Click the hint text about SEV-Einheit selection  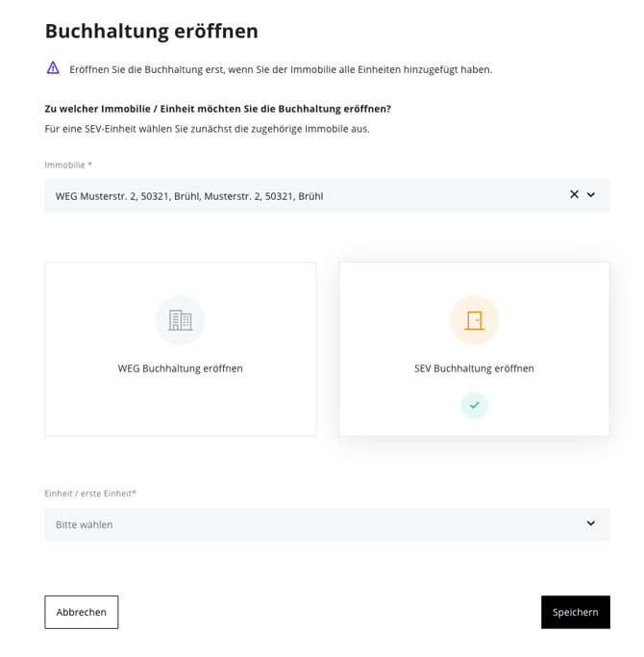pyautogui.click(x=207, y=128)
